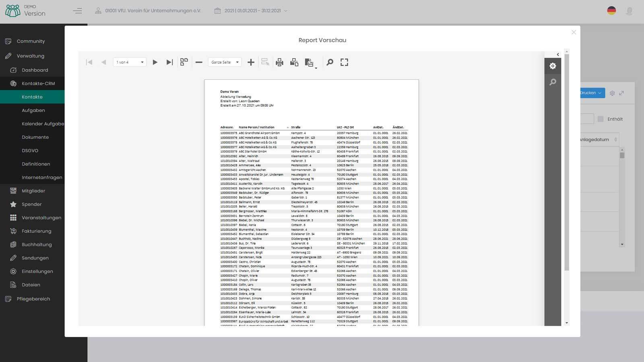Click the report viewer vertical scrollbar
This screenshot has width=644, height=362.
567,162
